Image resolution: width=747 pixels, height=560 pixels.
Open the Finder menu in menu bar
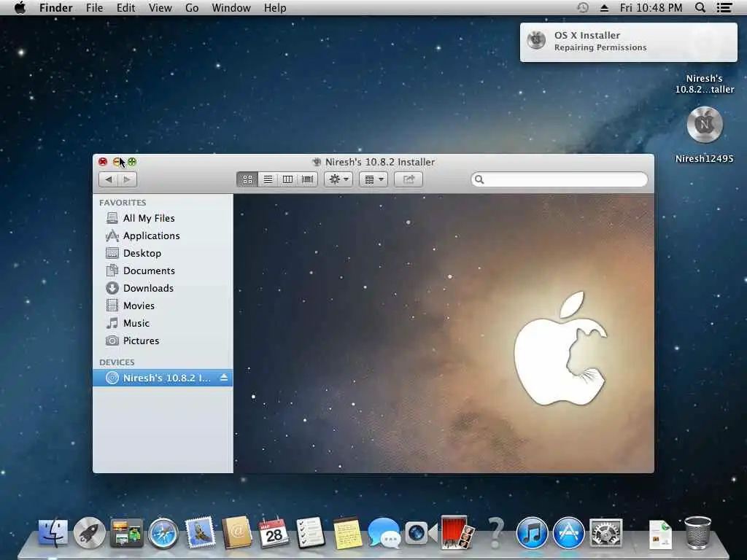tap(55, 7)
